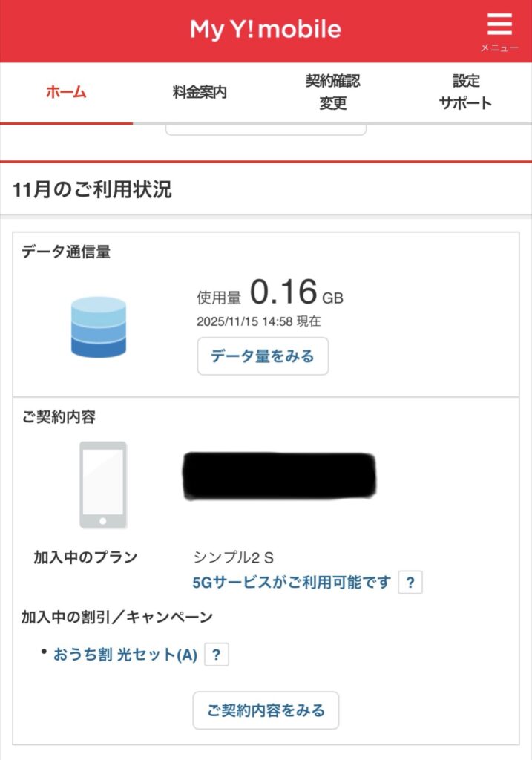Go to the 契約確認 変更 tab
Screen dimensions: 532x760
pyautogui.click(x=332, y=92)
